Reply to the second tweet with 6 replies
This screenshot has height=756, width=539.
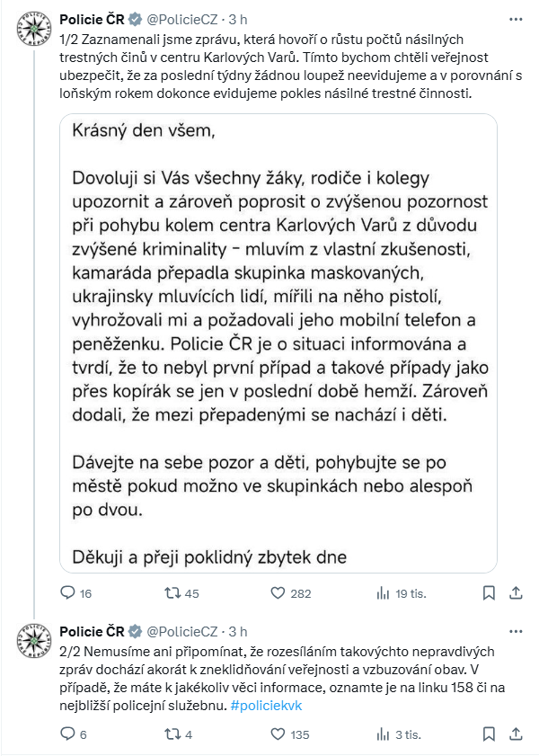(x=67, y=734)
